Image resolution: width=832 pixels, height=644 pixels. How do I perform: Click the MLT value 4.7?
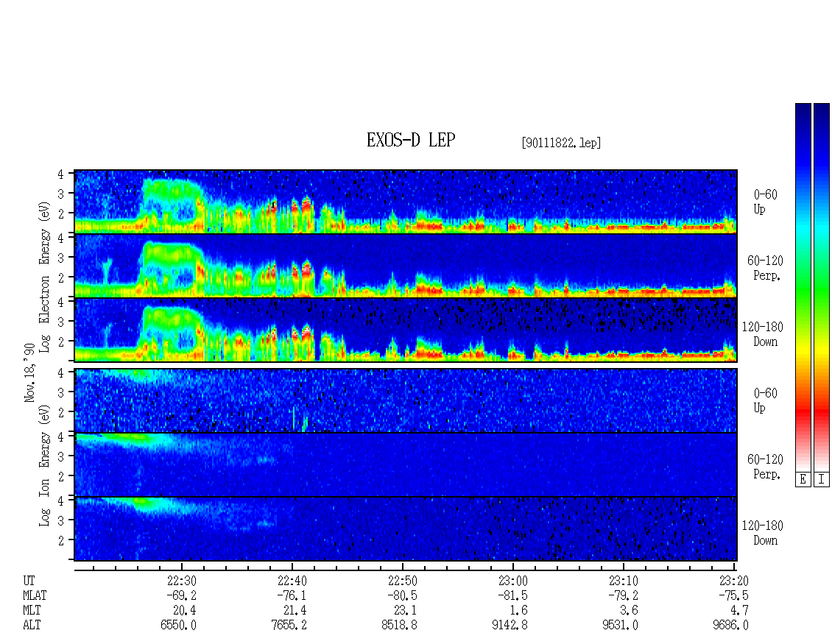tap(740, 611)
